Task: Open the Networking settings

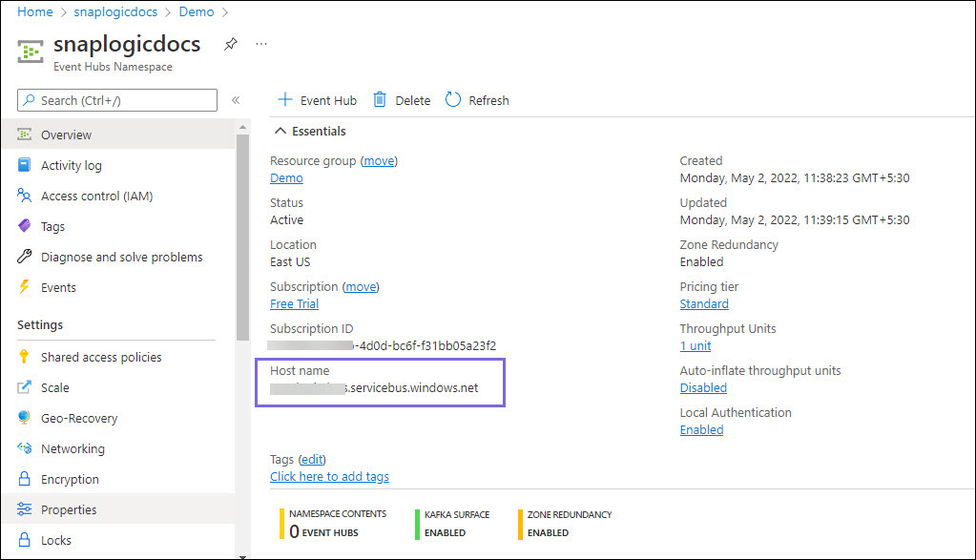Action: 77,448
